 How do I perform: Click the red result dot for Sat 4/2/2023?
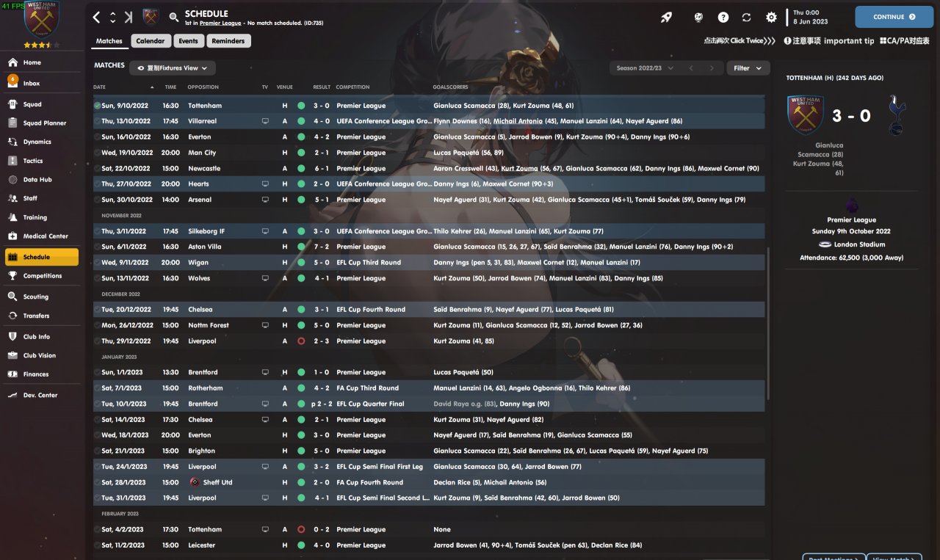coord(301,530)
